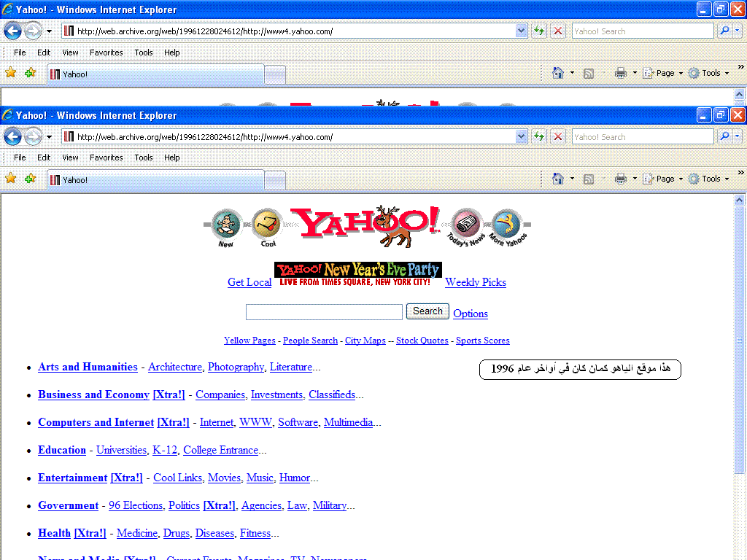
Task: Click Stop icon in background browser window
Action: pos(558,31)
